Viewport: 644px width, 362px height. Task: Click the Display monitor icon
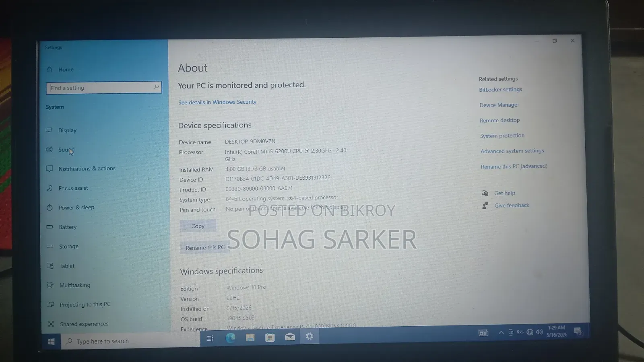49,130
